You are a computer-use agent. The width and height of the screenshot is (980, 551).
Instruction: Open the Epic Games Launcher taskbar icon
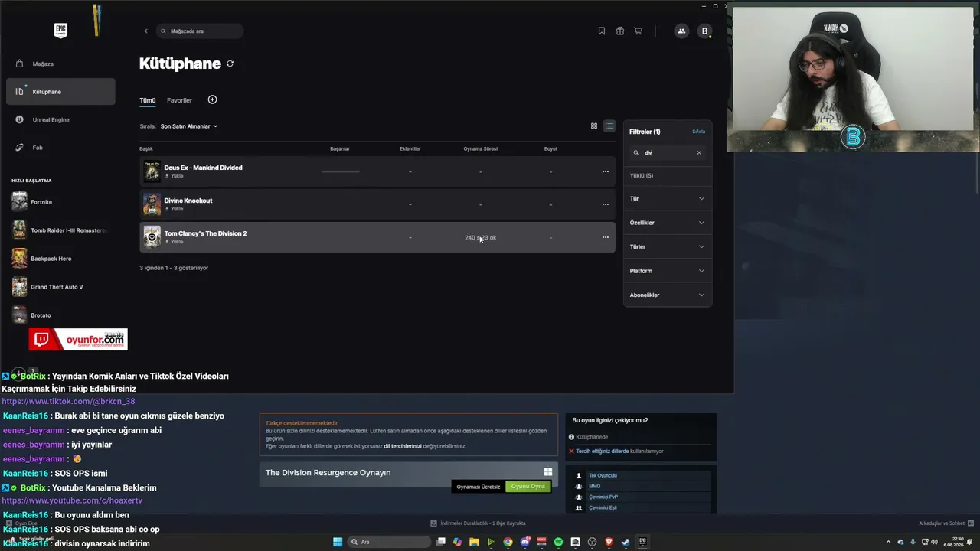coord(642,542)
